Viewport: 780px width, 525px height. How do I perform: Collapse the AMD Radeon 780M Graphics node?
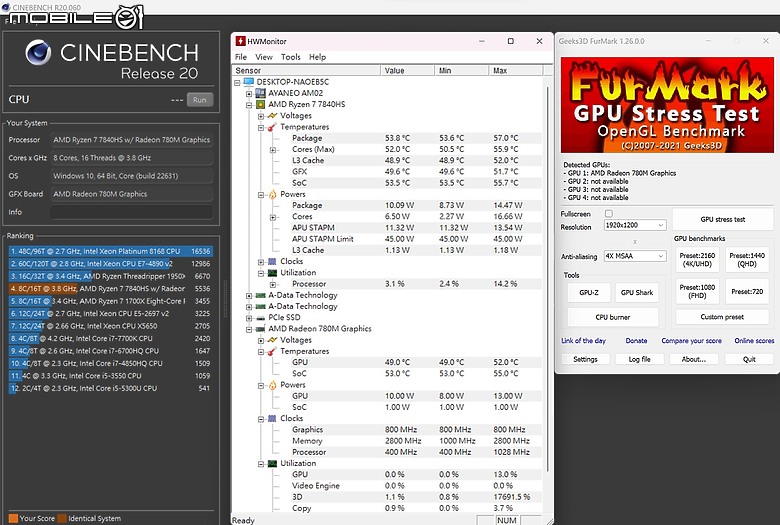249,329
